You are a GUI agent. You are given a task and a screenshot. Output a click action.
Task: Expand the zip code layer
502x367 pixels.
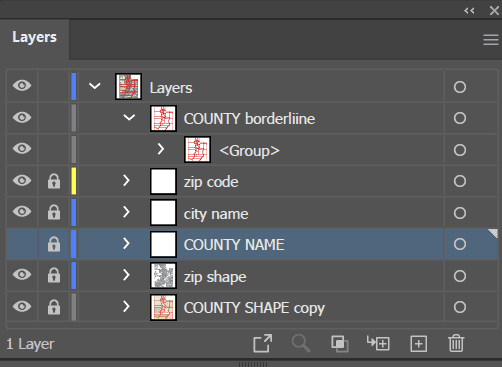[126, 180]
